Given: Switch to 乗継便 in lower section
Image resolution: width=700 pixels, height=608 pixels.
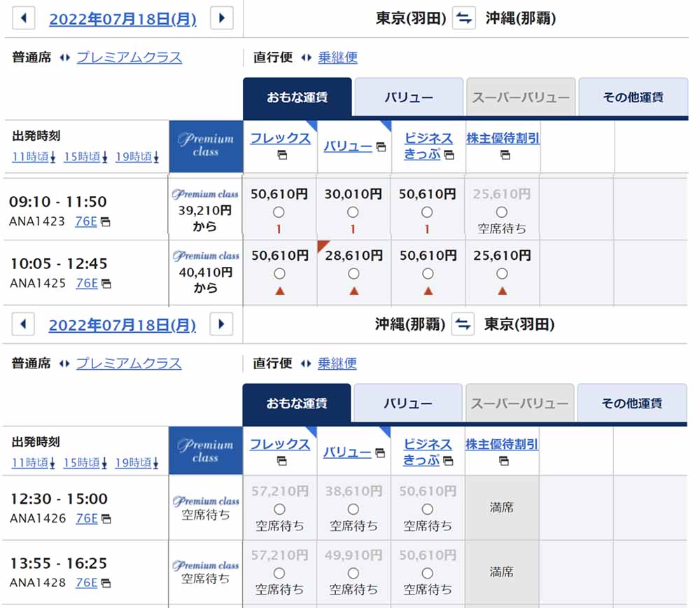Looking at the screenshot, I should pyautogui.click(x=337, y=364).
